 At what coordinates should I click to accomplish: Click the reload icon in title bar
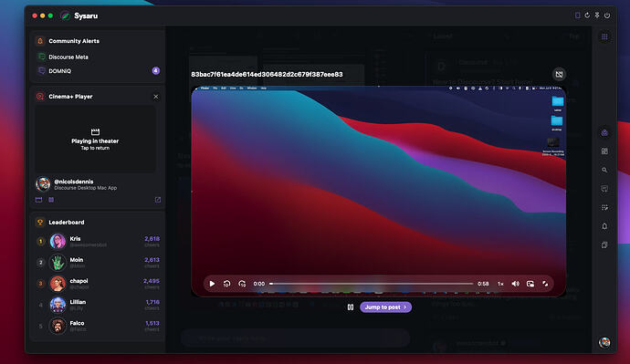pos(587,16)
